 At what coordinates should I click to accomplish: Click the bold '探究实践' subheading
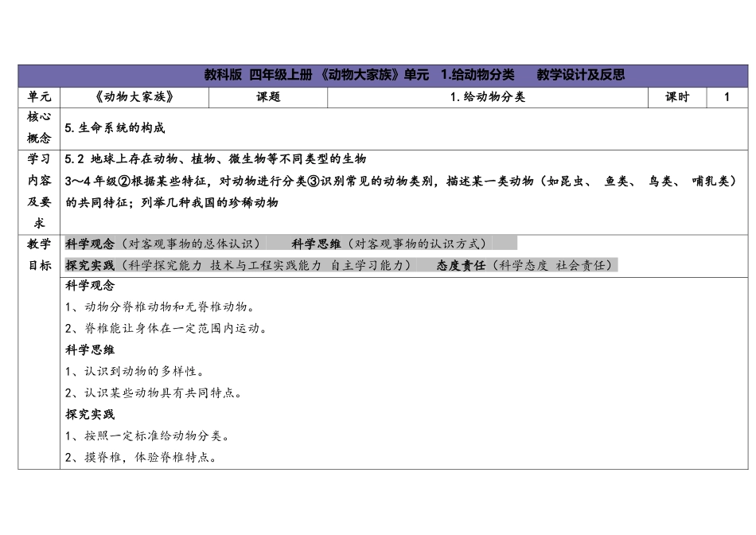tap(90, 415)
